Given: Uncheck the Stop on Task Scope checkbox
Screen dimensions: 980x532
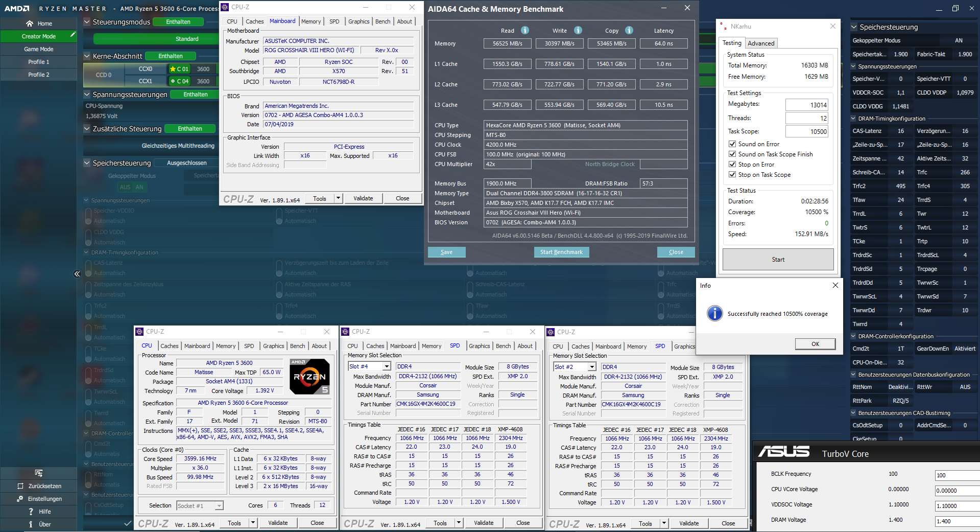Looking at the screenshot, I should tap(732, 175).
